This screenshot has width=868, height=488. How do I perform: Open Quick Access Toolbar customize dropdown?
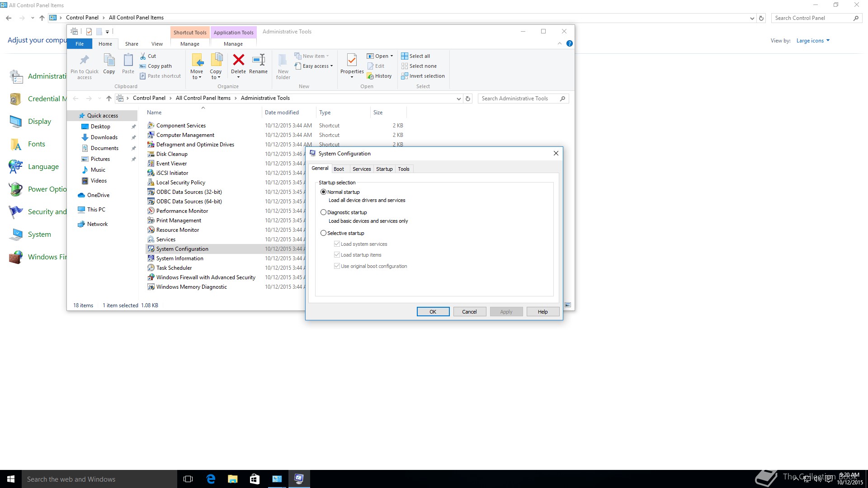click(107, 32)
